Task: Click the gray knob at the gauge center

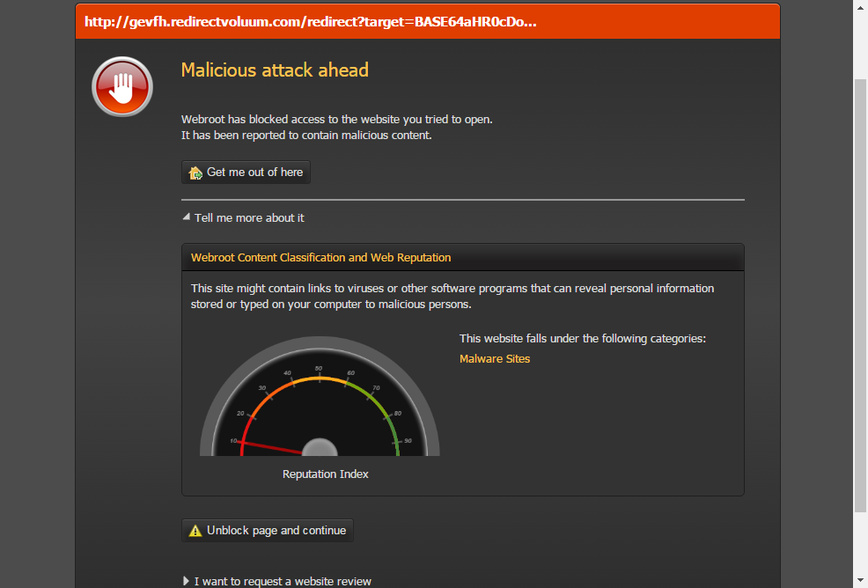Action: (319, 448)
